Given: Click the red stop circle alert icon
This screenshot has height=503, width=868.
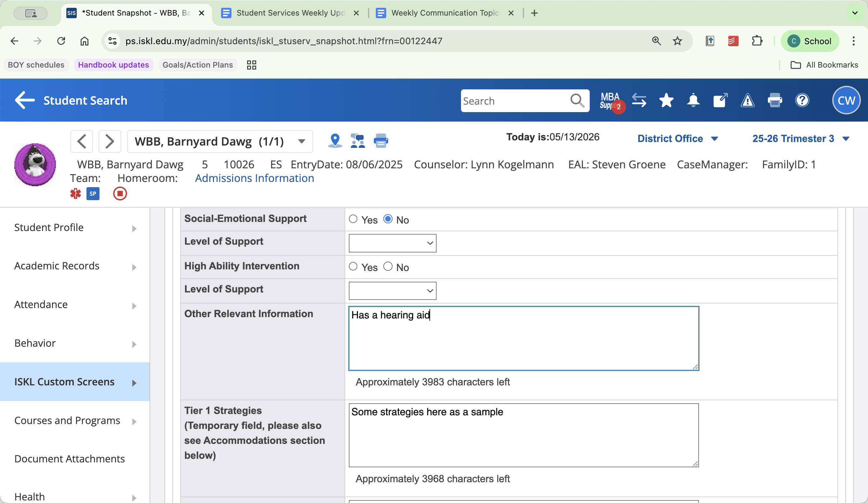Looking at the screenshot, I should coord(120,193).
